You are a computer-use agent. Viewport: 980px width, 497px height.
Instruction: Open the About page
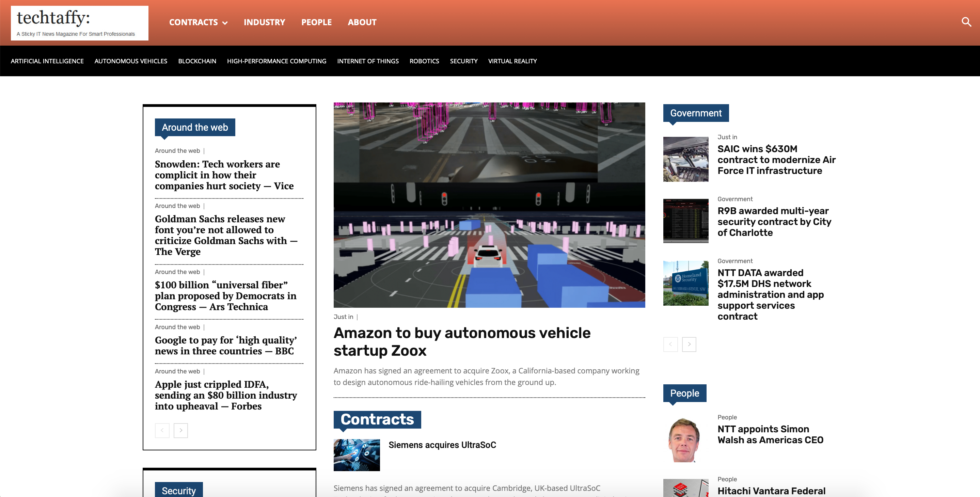coord(362,22)
